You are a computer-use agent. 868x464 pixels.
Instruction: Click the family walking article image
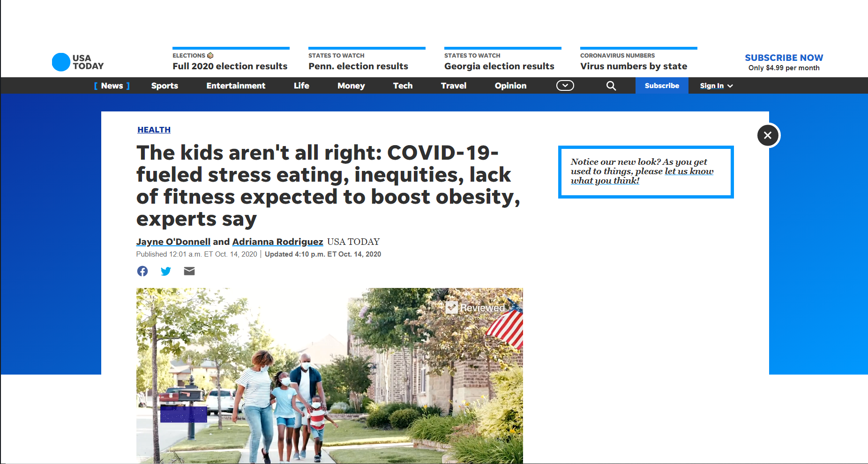tap(329, 376)
